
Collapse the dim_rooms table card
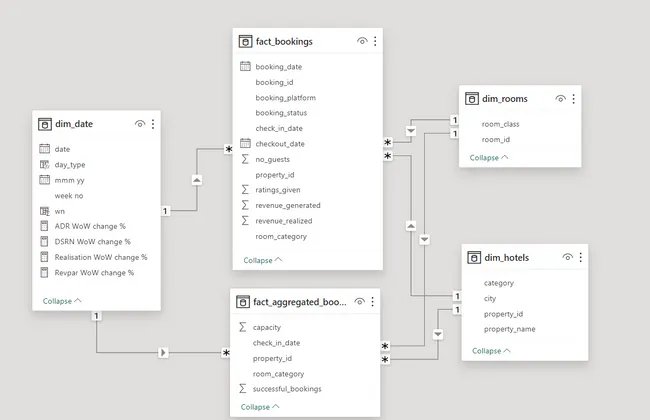489,158
